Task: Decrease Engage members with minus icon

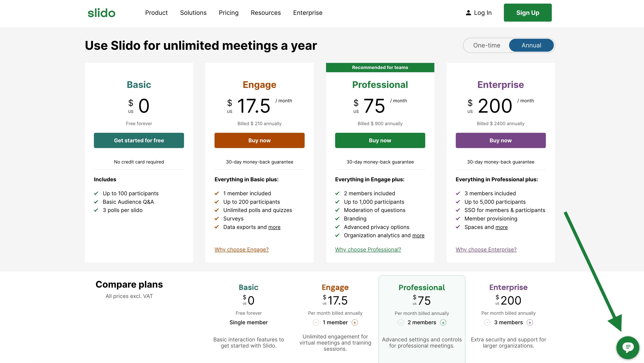Action: coord(316,323)
